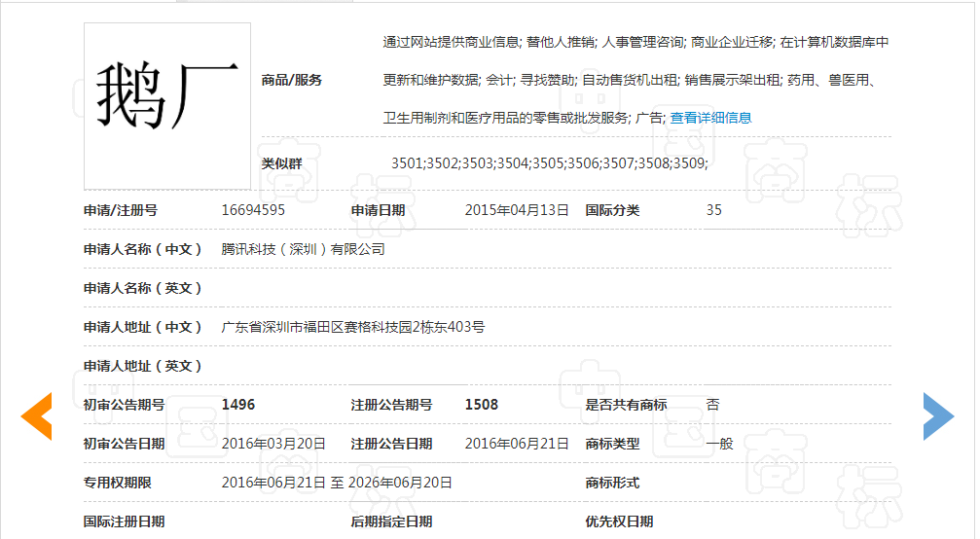Select the registration number 16694595

point(253,210)
